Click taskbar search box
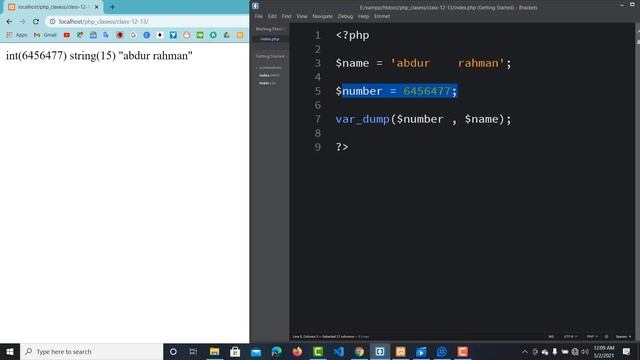640x360 pixels. click(x=91, y=352)
